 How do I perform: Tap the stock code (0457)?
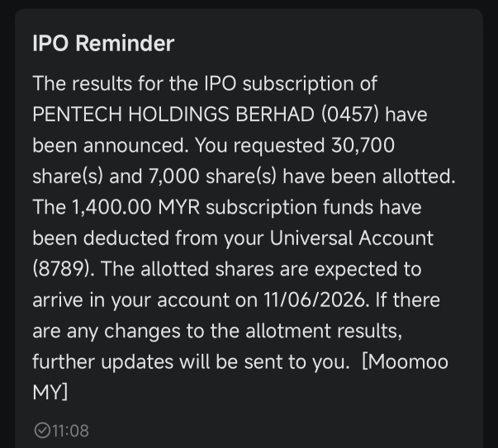350,114
